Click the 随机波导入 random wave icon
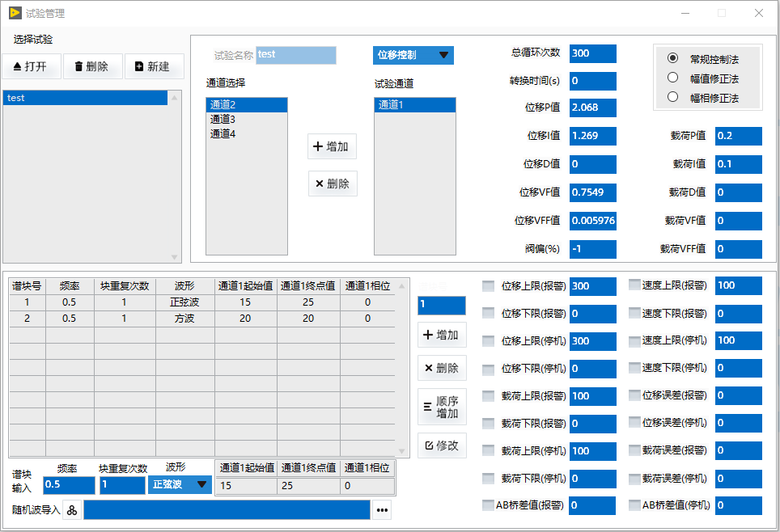Image resolution: width=780 pixels, height=532 pixels. pos(72,510)
